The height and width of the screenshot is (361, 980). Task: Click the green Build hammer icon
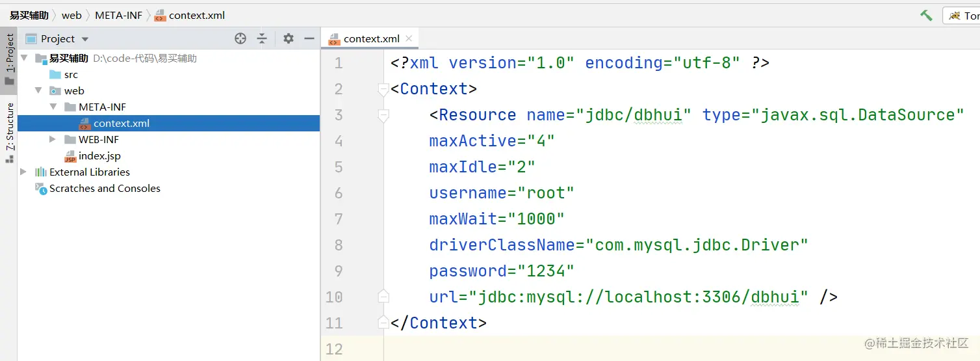[x=926, y=15]
